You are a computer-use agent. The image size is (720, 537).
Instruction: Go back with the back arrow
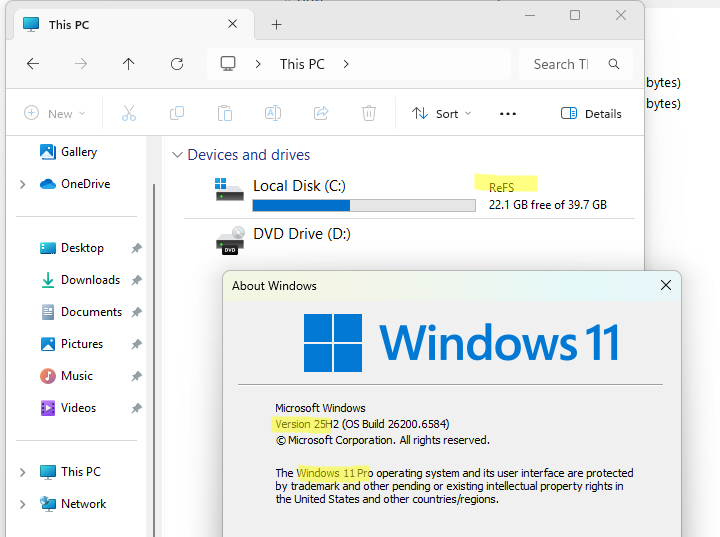33,64
